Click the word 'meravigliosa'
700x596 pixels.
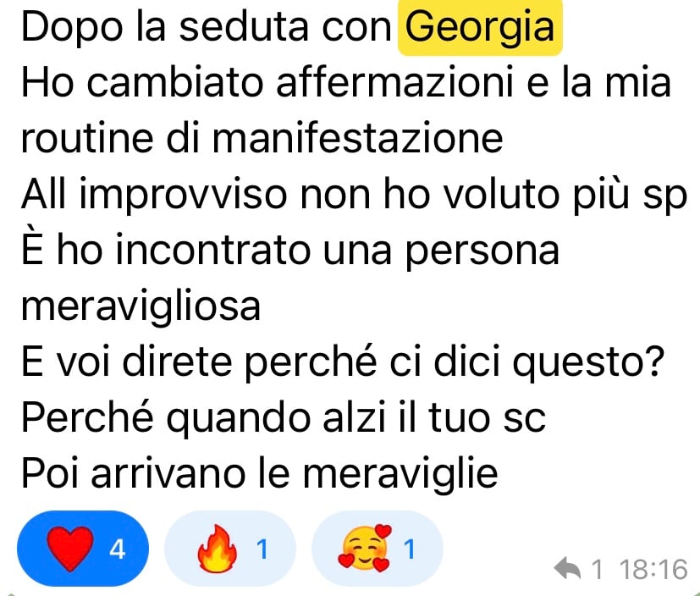[141, 306]
